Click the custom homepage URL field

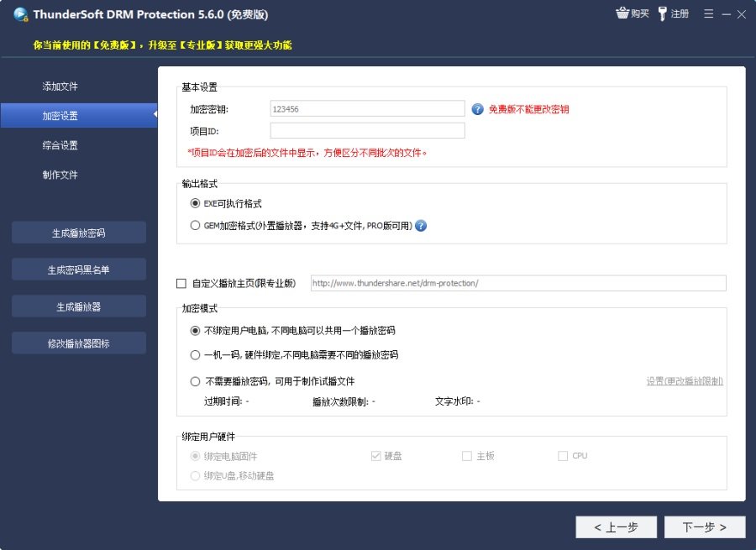(518, 284)
